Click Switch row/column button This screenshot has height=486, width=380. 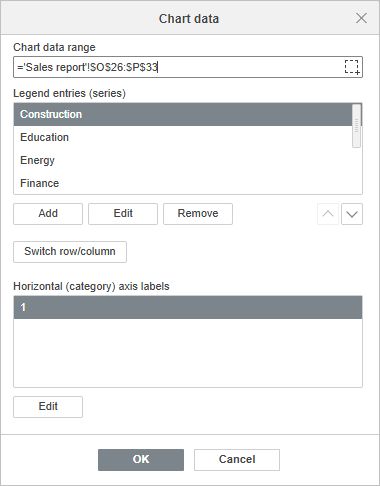(x=70, y=252)
